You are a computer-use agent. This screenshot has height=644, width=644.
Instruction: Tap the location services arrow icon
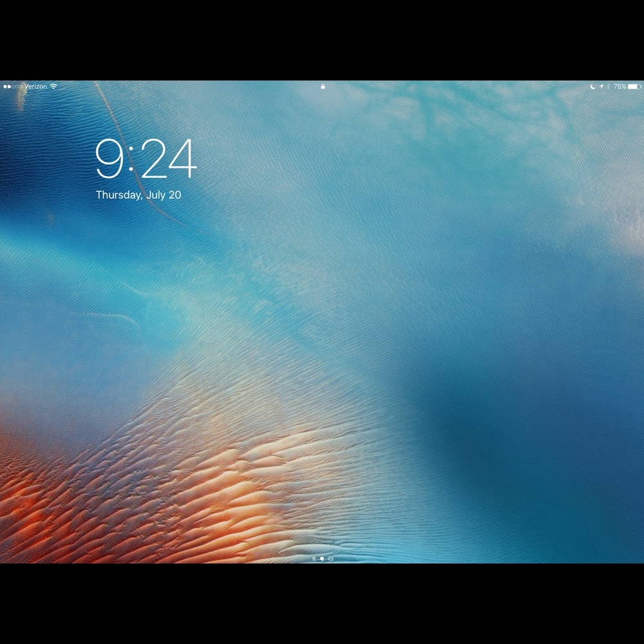click(601, 86)
